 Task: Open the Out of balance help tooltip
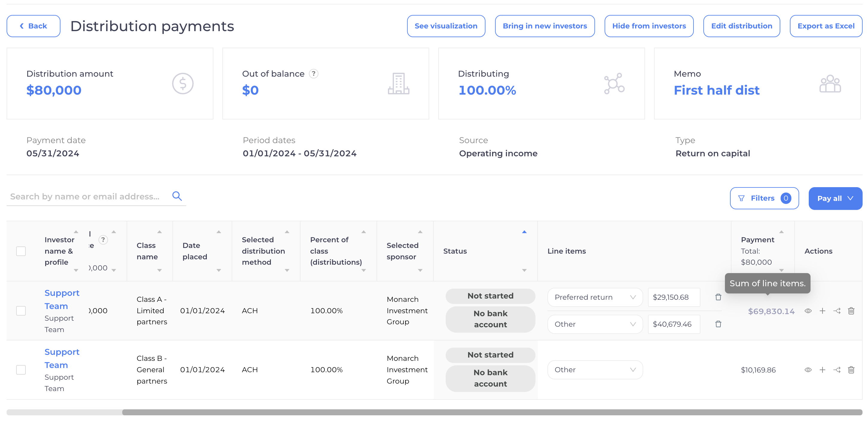click(314, 74)
